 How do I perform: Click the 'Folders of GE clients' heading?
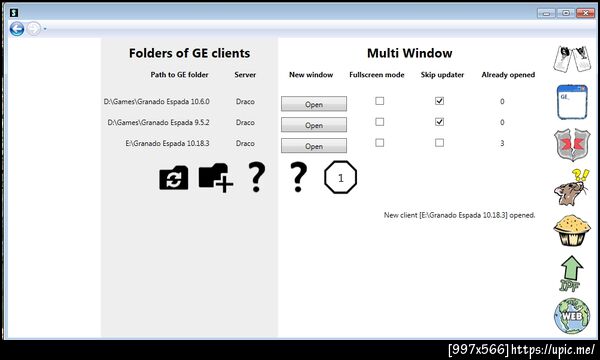click(189, 53)
